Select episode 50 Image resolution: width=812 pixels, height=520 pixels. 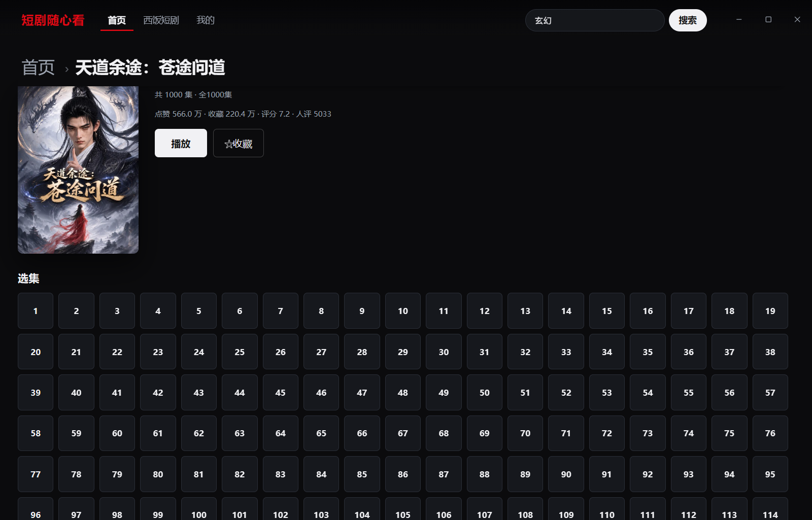485,393
